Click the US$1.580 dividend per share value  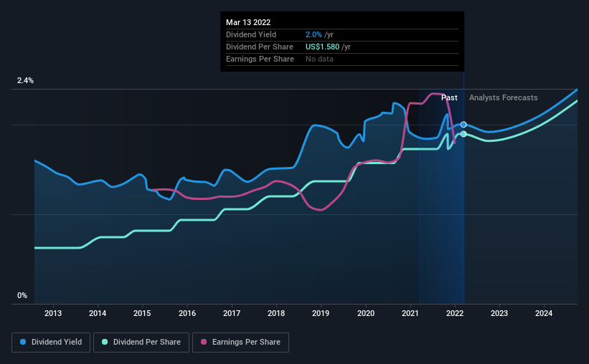pyautogui.click(x=322, y=47)
